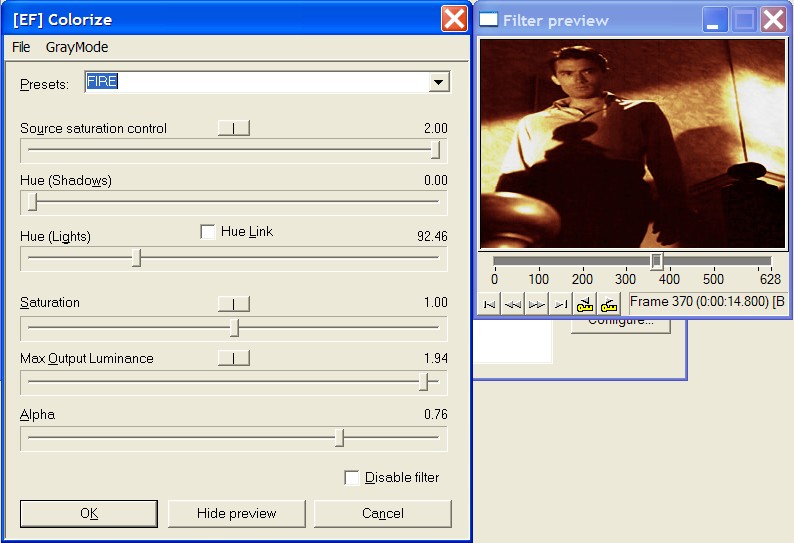Minimize the Filter preview window
The width and height of the screenshot is (794, 543).
click(714, 20)
